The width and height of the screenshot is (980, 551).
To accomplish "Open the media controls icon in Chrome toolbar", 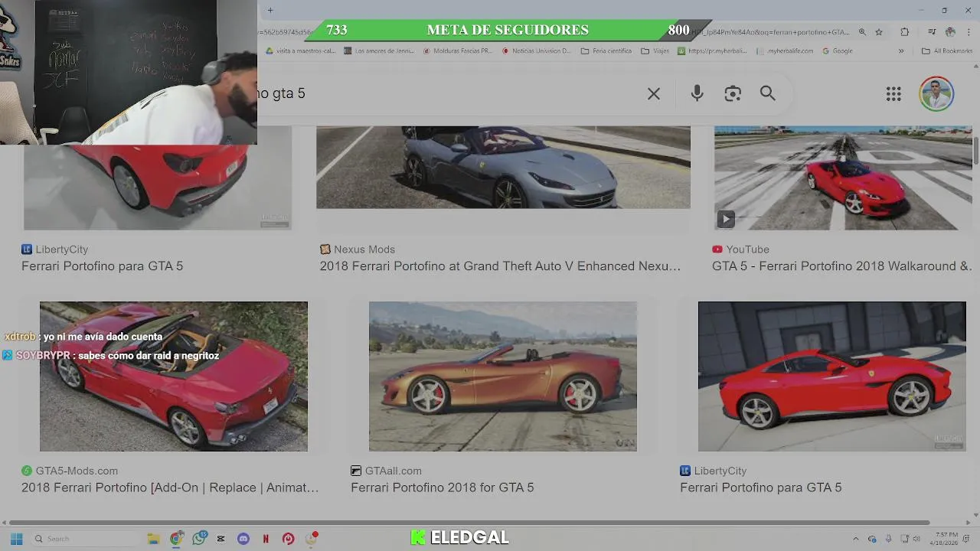I will point(932,32).
